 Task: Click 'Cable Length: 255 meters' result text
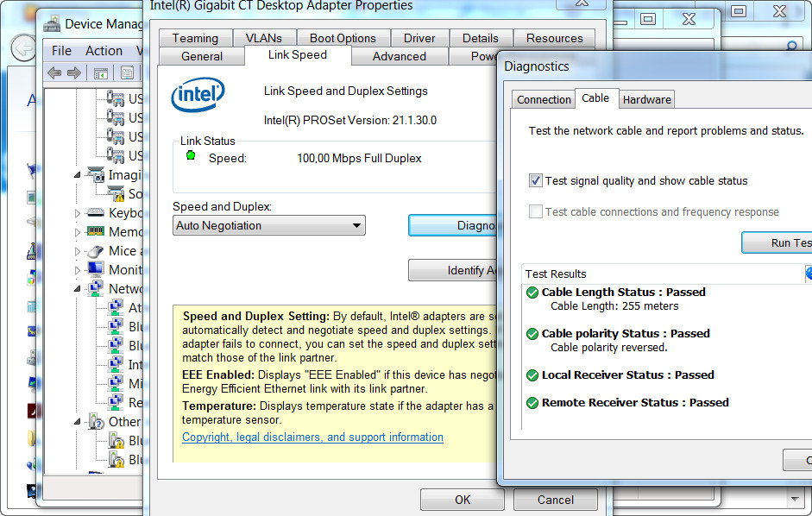point(614,305)
